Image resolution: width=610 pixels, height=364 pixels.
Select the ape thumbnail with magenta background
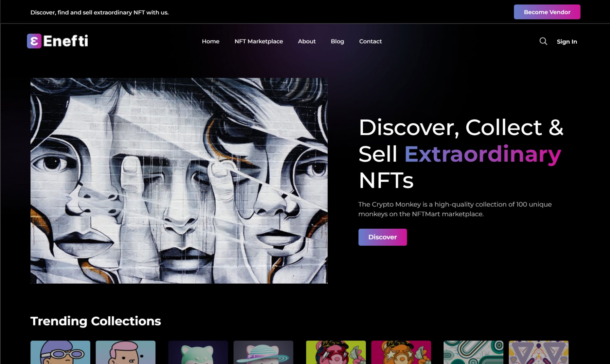coord(401,352)
